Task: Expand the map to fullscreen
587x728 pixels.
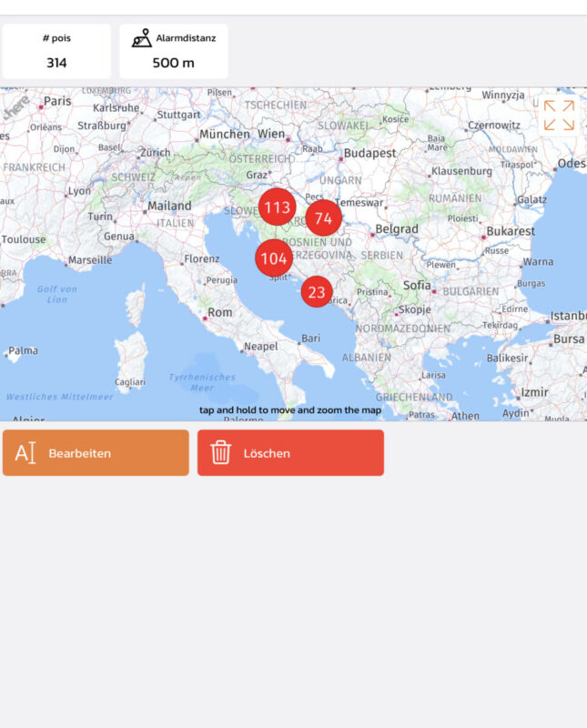Action: pyautogui.click(x=559, y=116)
